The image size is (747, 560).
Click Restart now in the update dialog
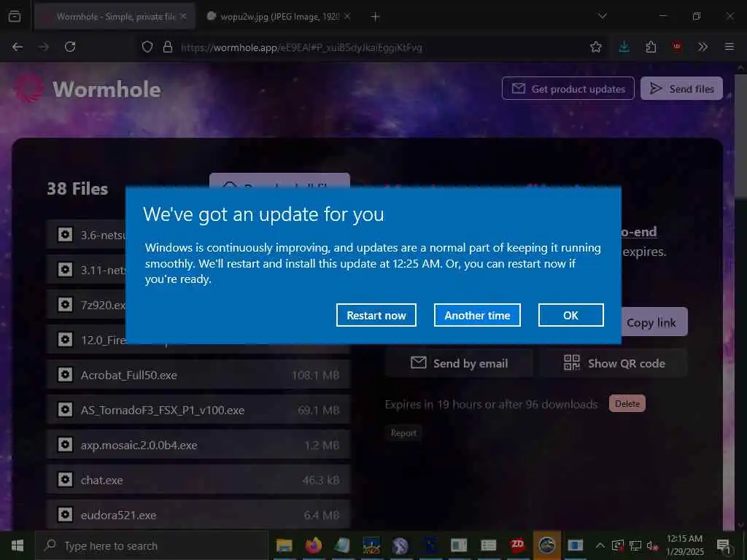coord(376,315)
